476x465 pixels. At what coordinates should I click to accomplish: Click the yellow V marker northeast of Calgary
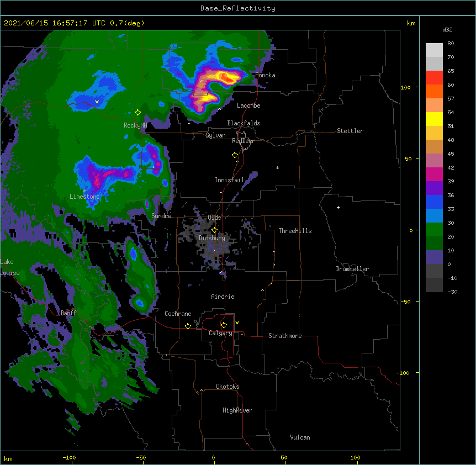(x=237, y=323)
